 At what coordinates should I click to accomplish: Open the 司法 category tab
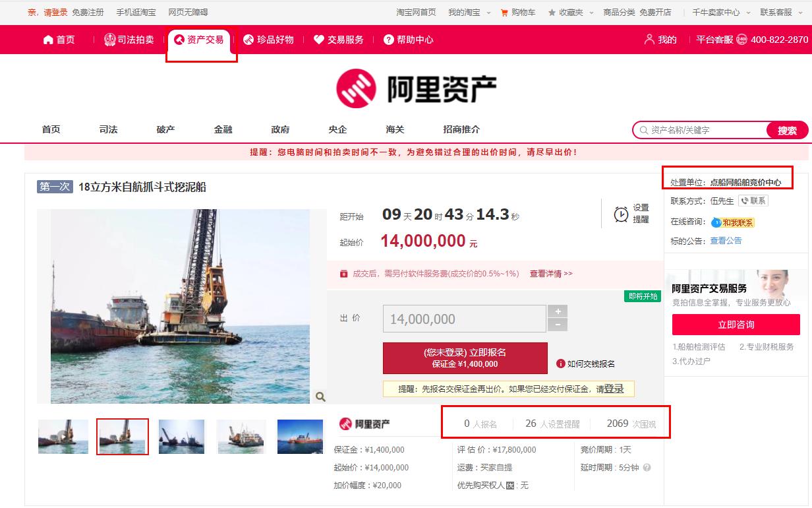(x=108, y=129)
